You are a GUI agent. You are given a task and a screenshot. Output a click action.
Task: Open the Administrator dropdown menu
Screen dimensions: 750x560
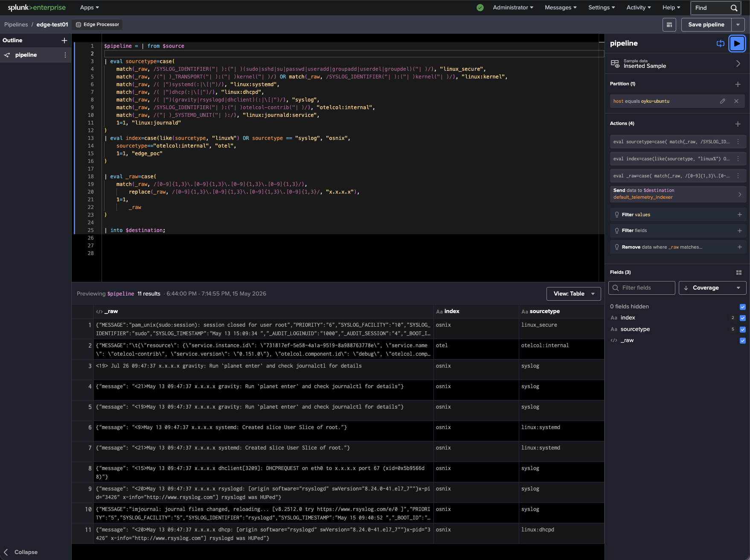point(513,8)
